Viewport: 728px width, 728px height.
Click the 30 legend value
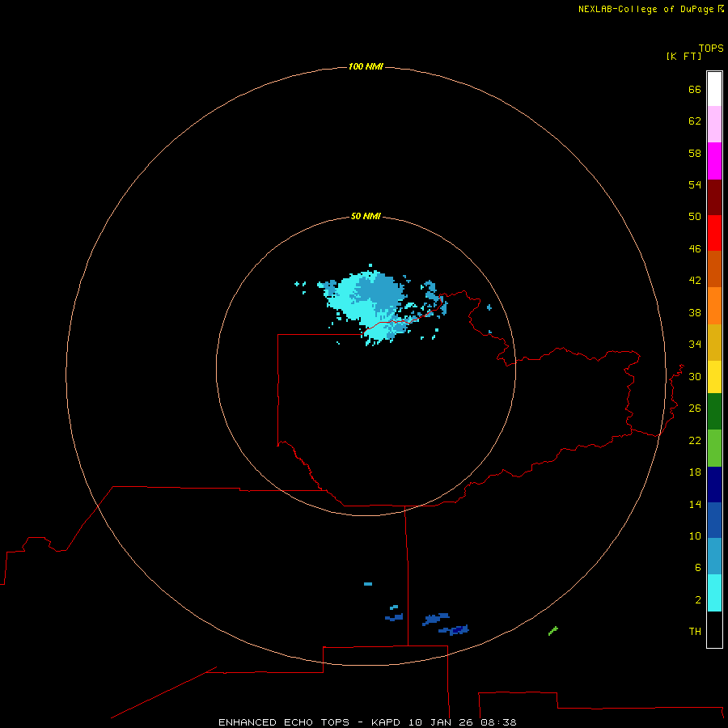pyautogui.click(x=695, y=376)
